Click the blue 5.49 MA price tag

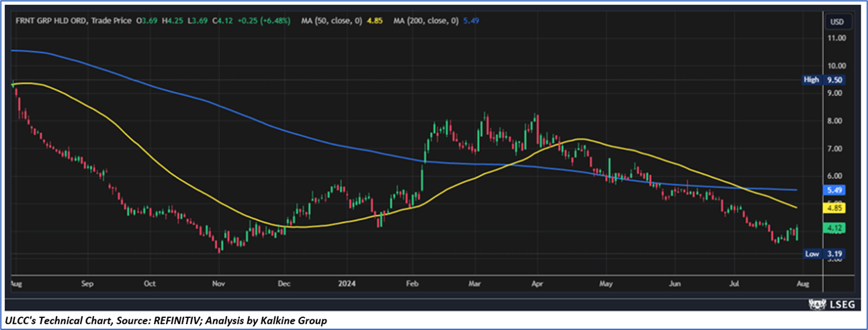(836, 190)
